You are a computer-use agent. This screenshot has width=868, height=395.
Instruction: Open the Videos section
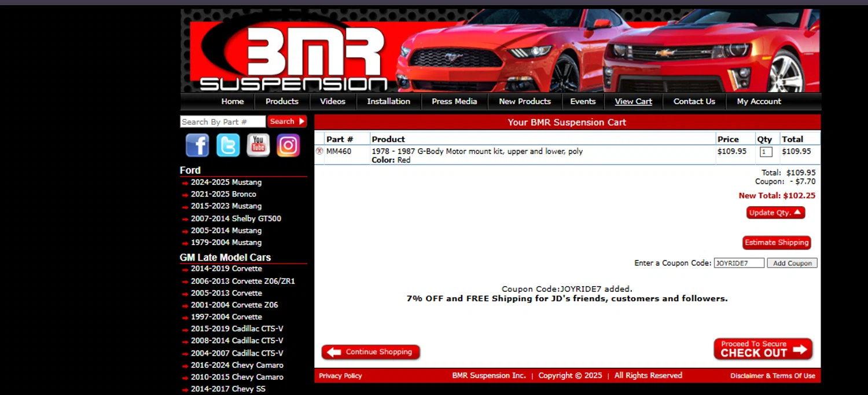(333, 101)
